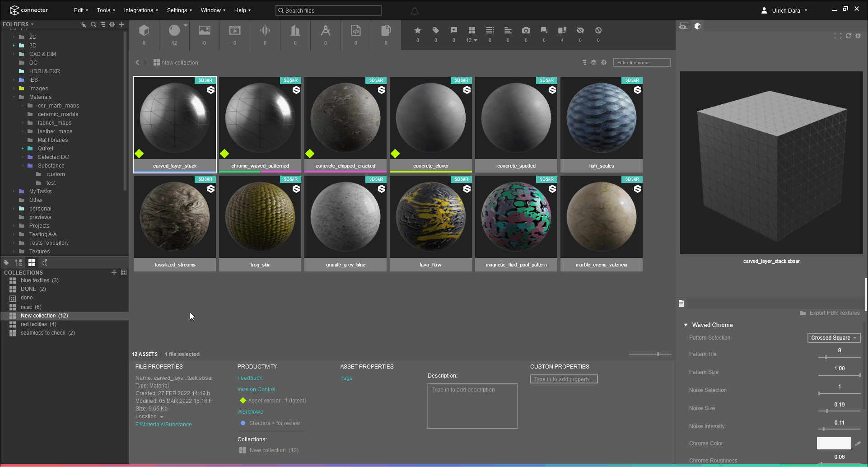Expand the Quixel folder in the tree
Screen dimensions: 868x467
click(23, 149)
